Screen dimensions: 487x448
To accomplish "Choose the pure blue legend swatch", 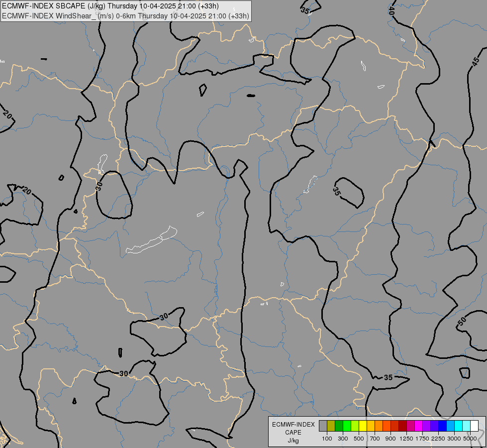I will tap(442, 426).
